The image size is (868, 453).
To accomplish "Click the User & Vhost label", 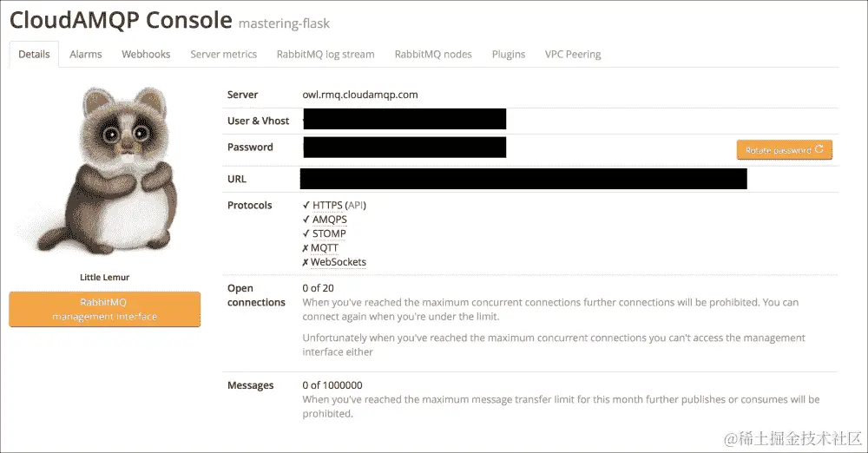I will (x=258, y=121).
